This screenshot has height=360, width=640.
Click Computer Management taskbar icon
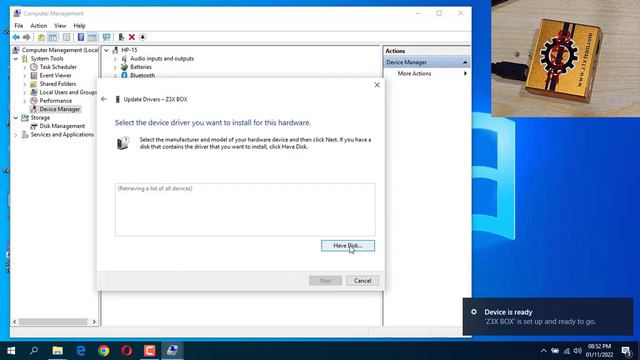click(x=172, y=351)
